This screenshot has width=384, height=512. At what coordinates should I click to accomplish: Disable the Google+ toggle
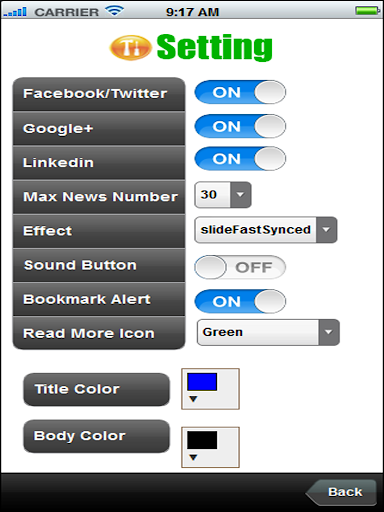click(x=240, y=126)
